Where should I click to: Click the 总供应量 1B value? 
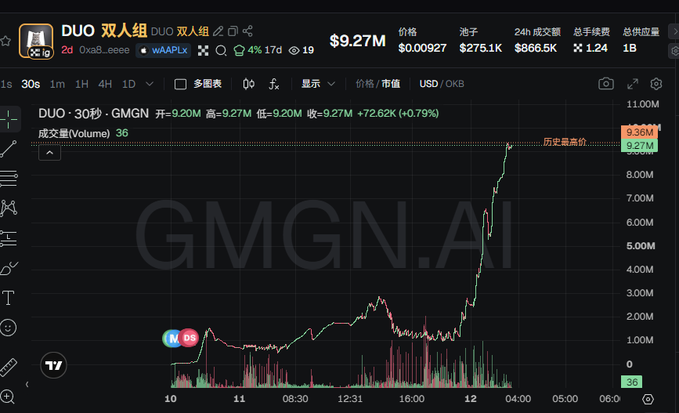(x=641, y=40)
